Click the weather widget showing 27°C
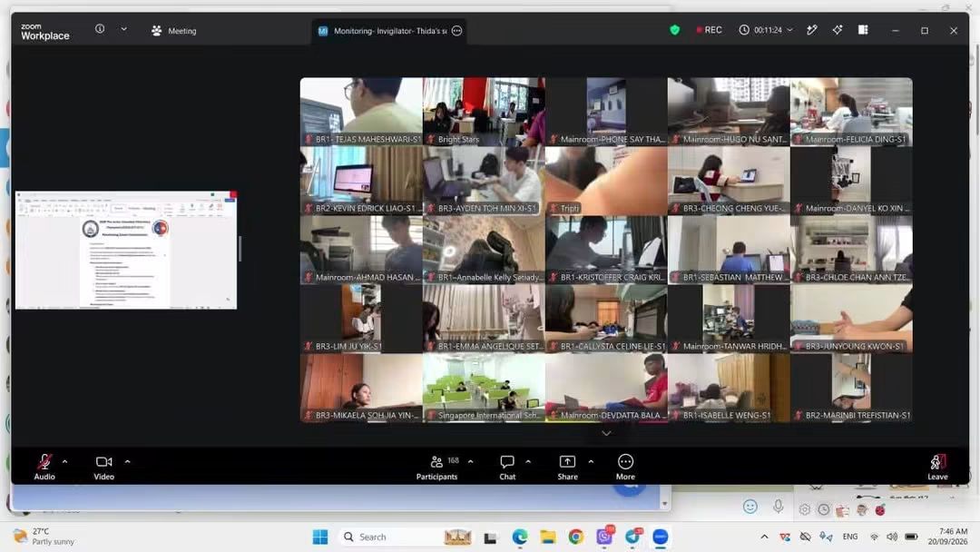 44,537
